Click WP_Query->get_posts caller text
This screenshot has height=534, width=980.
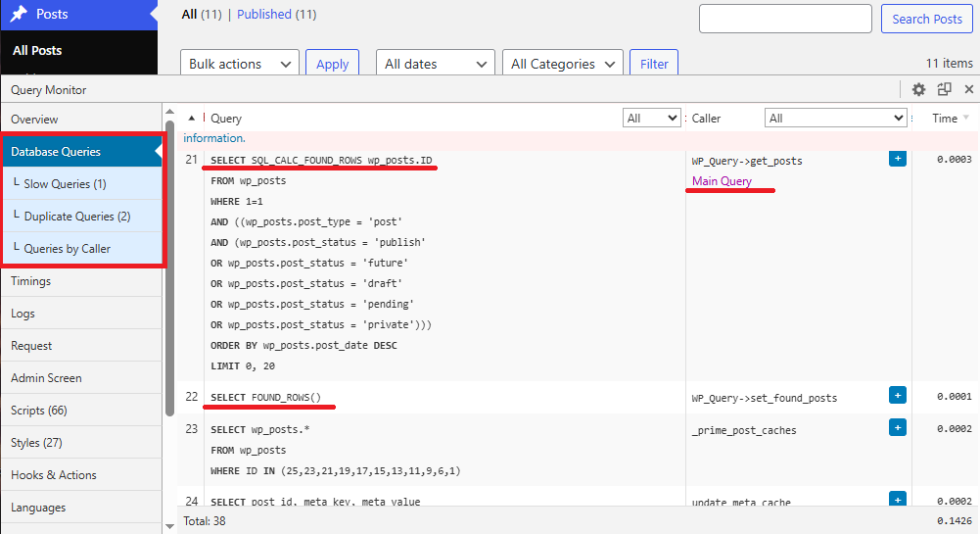(747, 161)
